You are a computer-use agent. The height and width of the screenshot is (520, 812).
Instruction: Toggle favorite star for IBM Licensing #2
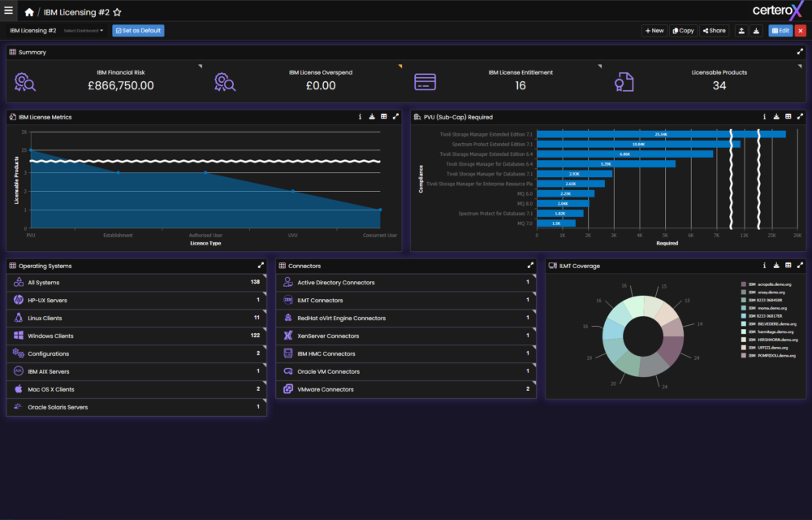pyautogui.click(x=118, y=11)
